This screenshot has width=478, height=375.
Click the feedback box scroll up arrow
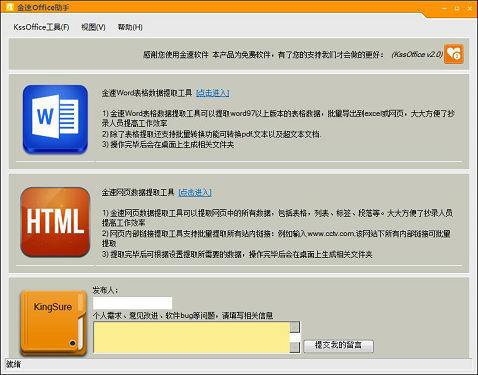(295, 327)
